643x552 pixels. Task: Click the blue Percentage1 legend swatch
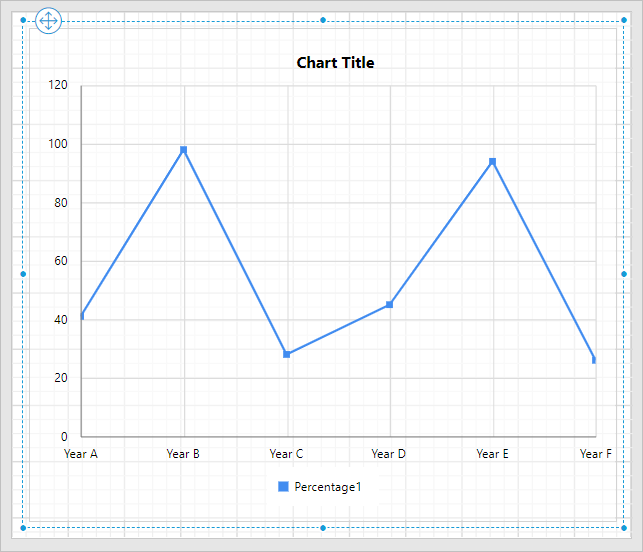pos(283,487)
